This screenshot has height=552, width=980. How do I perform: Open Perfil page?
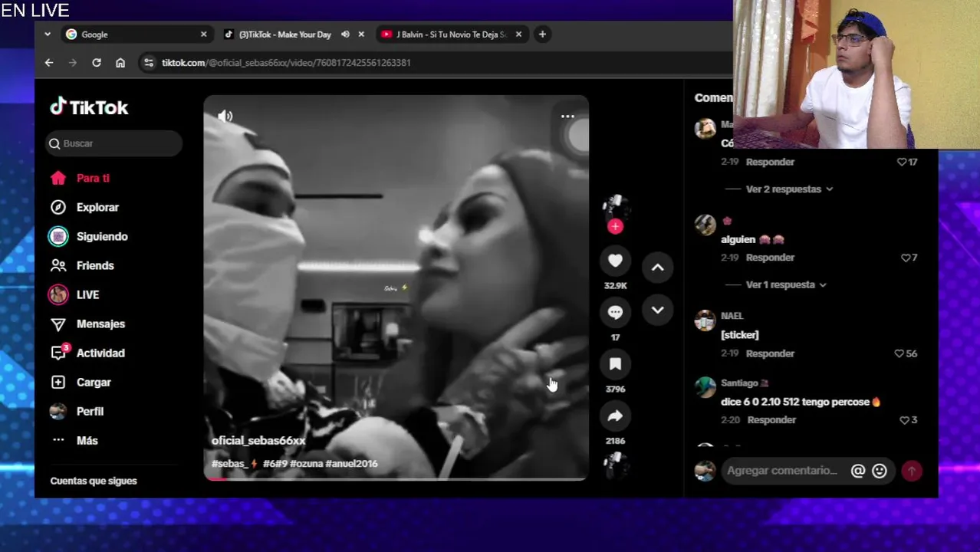click(90, 411)
